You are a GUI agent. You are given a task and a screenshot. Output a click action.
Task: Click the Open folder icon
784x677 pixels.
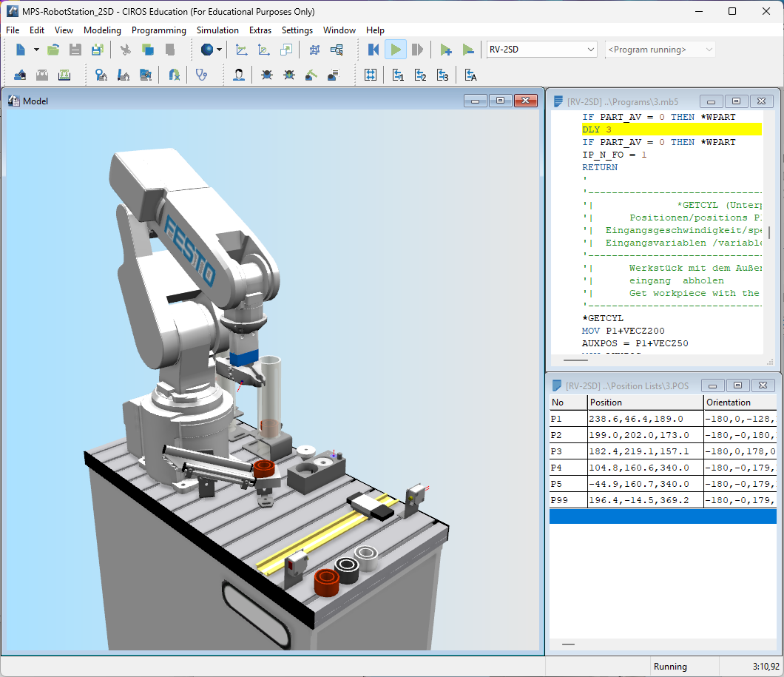click(x=53, y=50)
